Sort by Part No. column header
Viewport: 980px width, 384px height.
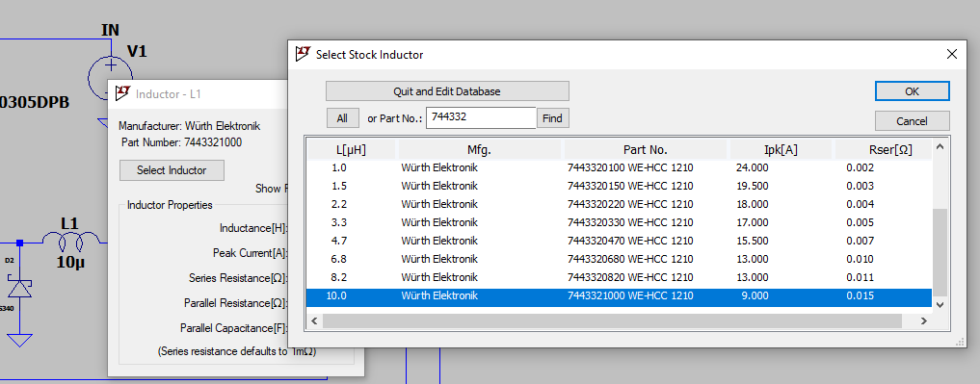646,150
